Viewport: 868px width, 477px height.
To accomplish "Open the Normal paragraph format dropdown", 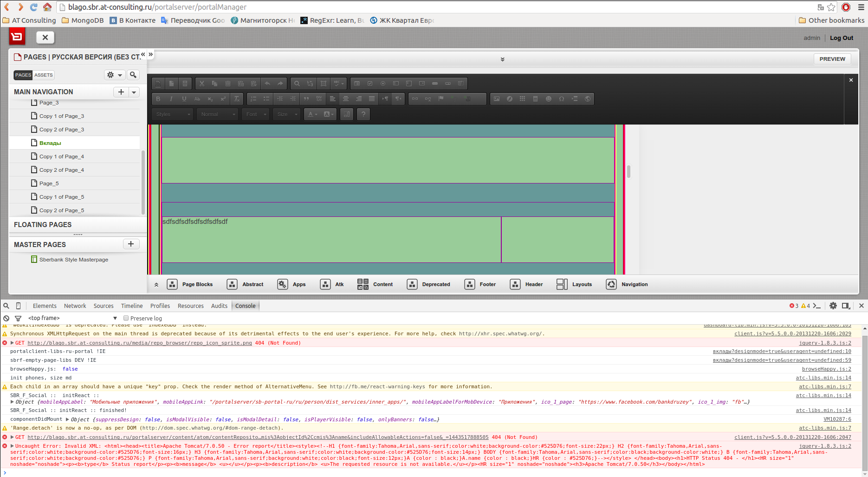I will pos(217,114).
